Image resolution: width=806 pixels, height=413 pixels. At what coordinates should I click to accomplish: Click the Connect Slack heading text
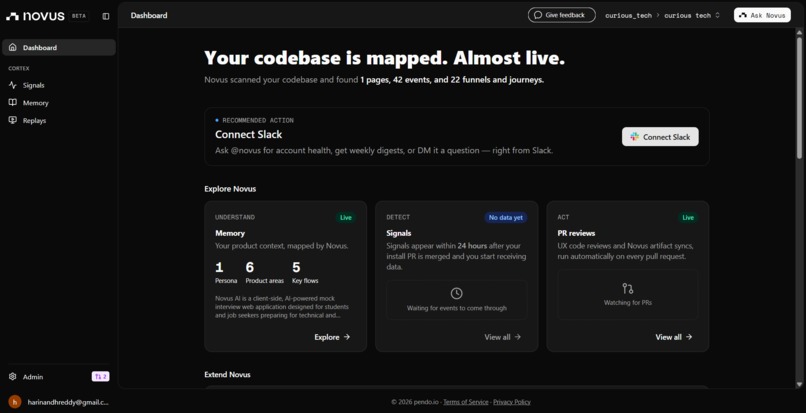pos(248,134)
